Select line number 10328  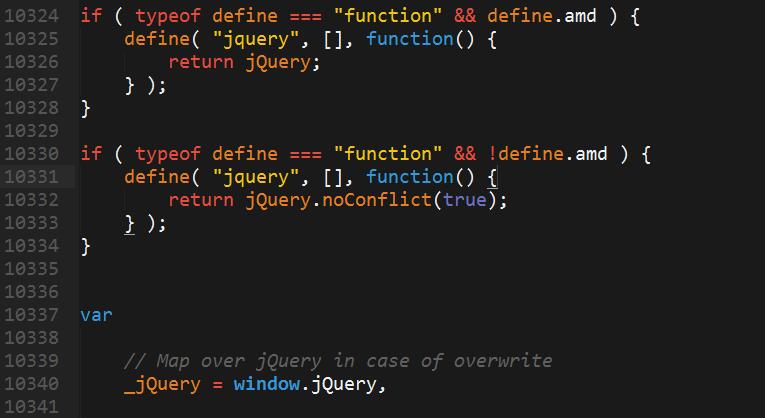32,108
